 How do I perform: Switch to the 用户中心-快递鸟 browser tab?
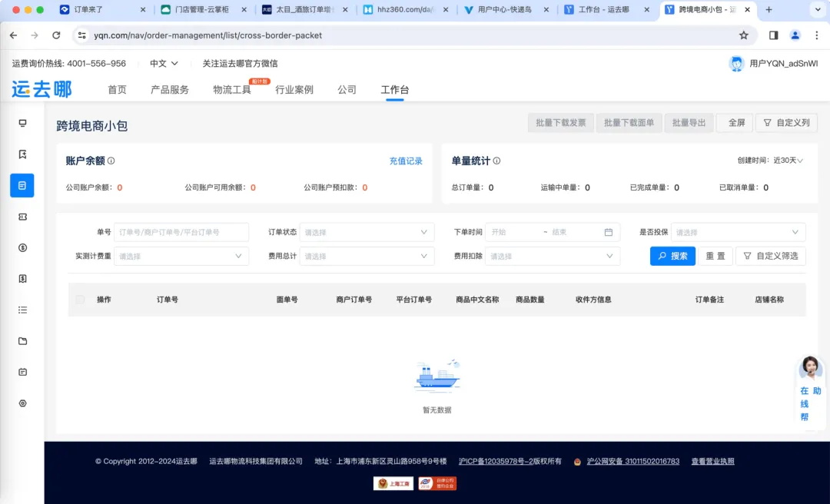click(506, 9)
